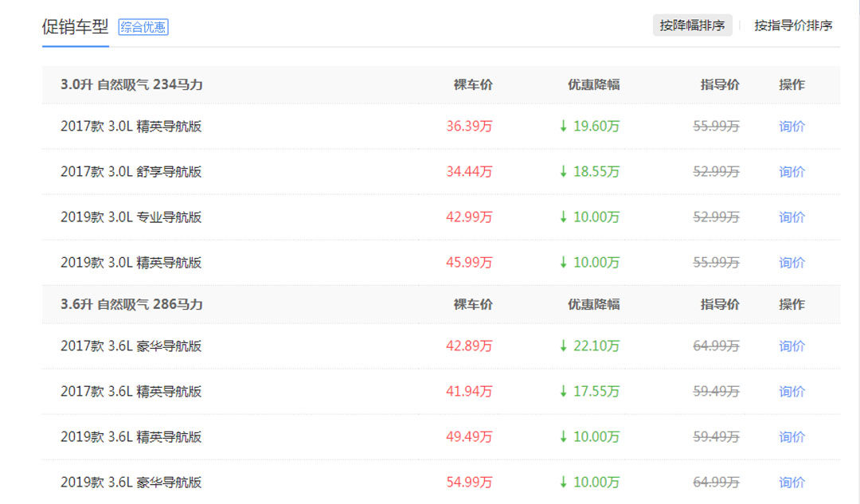860x504 pixels.
Task: Open 2017款 3.6L 豪华导航版 model name
Action: point(131,346)
